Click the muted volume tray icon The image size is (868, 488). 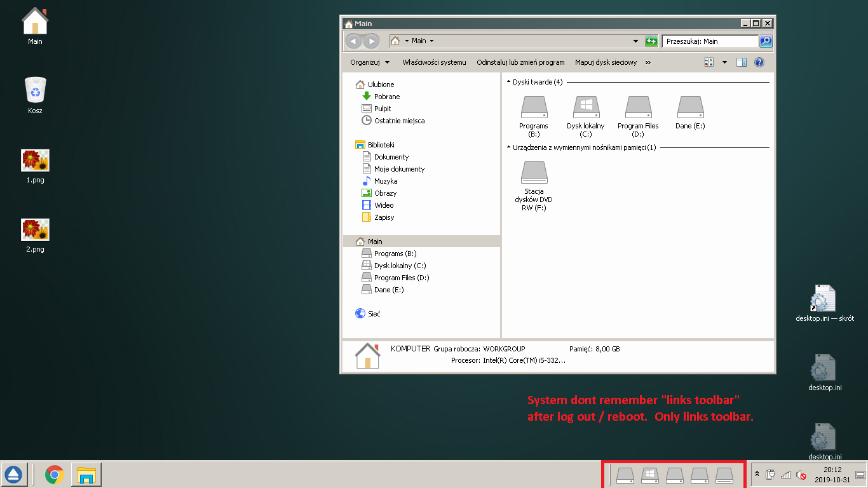[x=801, y=475]
